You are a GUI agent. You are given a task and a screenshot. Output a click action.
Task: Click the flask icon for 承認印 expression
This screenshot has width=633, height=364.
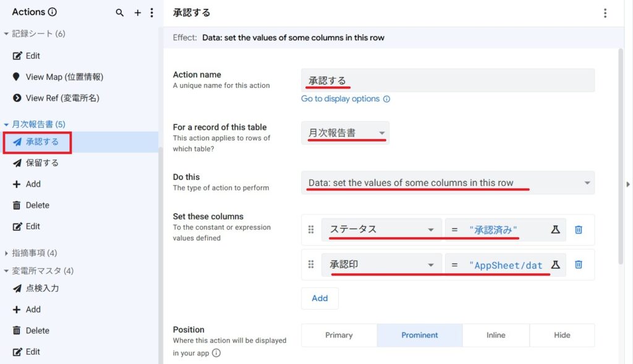pos(555,265)
